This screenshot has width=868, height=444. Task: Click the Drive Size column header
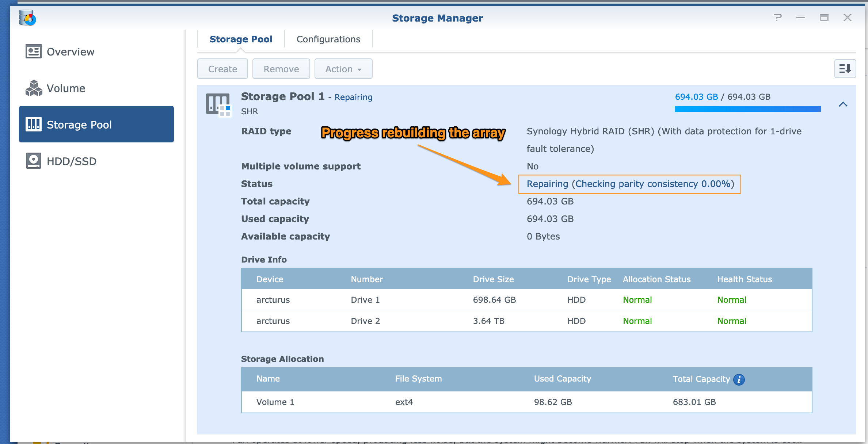coord(493,279)
